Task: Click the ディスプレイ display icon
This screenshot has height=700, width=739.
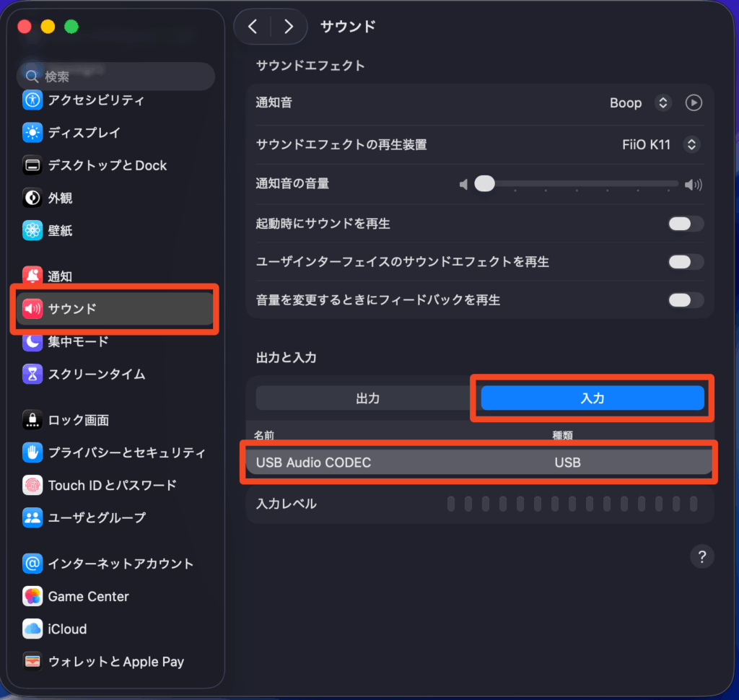Action: 33,133
